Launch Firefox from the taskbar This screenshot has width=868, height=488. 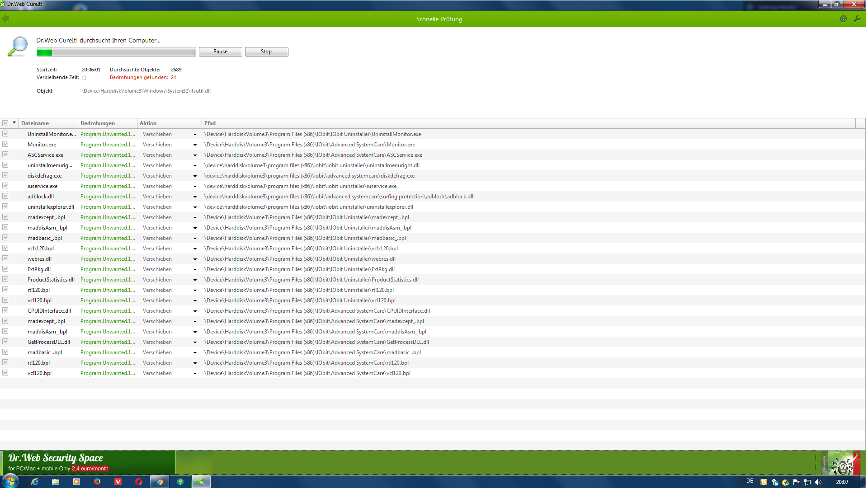(97, 482)
